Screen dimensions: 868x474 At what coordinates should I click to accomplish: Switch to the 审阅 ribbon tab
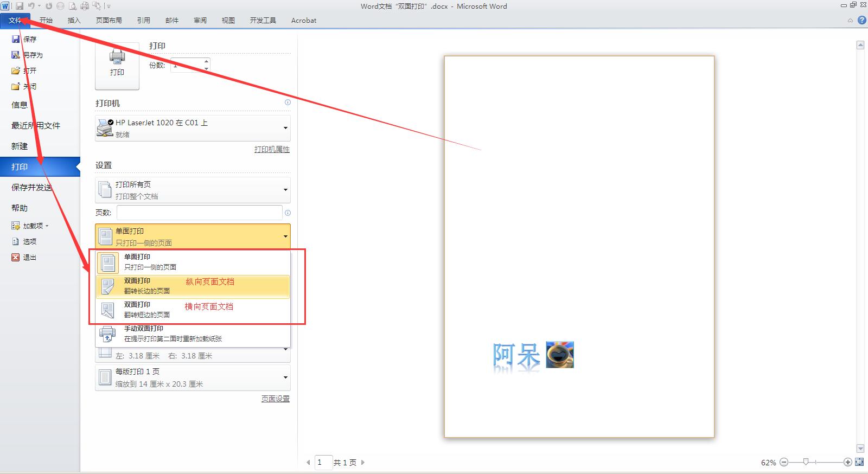click(x=200, y=21)
